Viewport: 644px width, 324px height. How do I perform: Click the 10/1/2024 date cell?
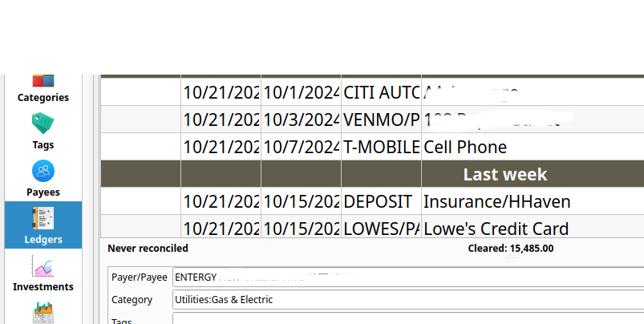301,92
